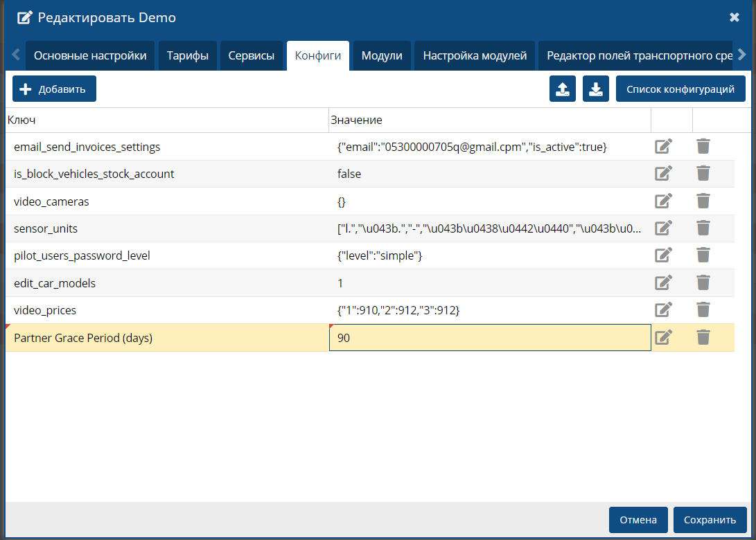Delete the sensor_units config entry
756x540 pixels.
coord(703,228)
